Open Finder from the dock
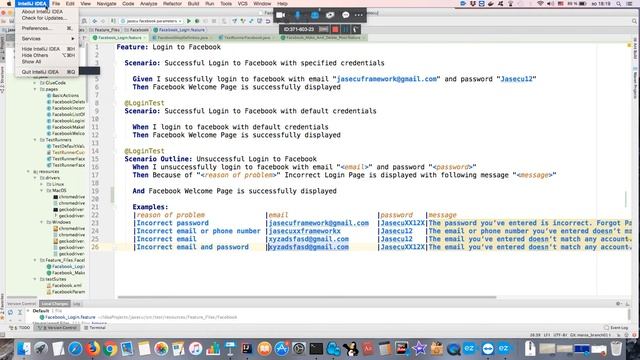The image size is (640, 360). coord(24,349)
